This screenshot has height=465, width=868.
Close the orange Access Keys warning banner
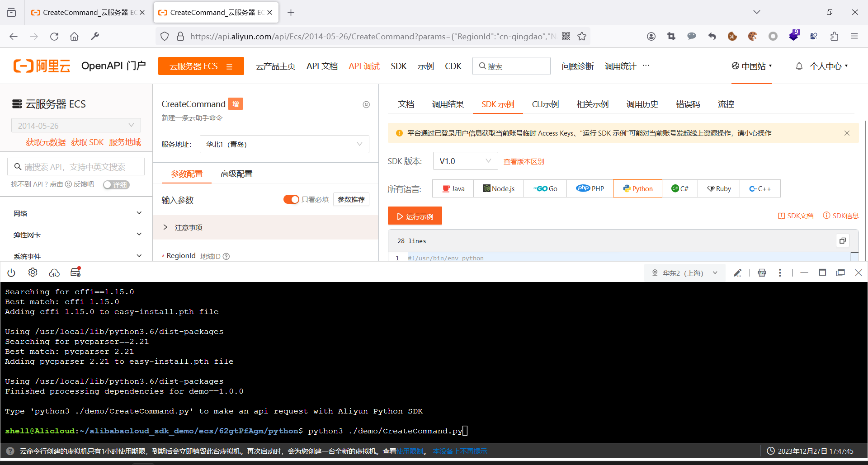(847, 133)
